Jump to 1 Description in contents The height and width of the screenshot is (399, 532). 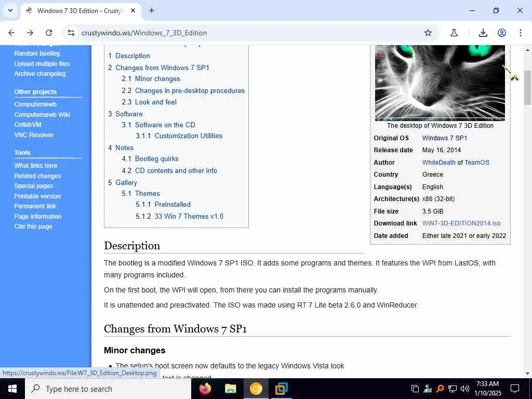click(129, 56)
